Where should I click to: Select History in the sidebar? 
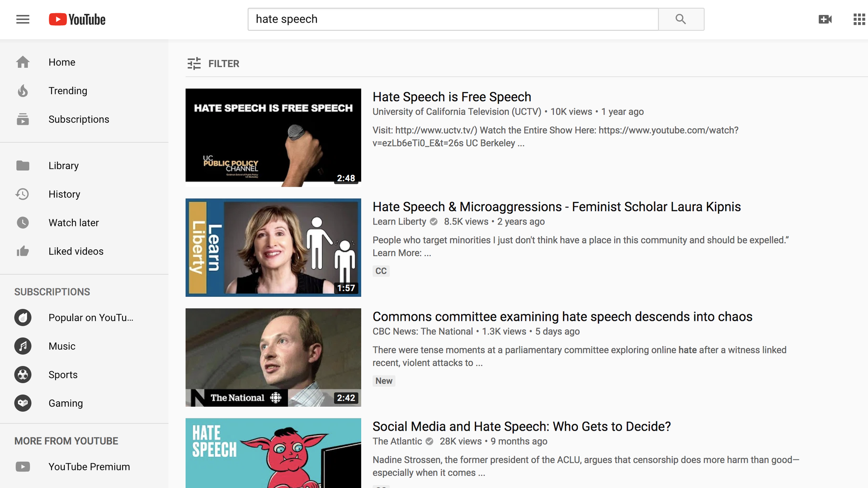[64, 194]
